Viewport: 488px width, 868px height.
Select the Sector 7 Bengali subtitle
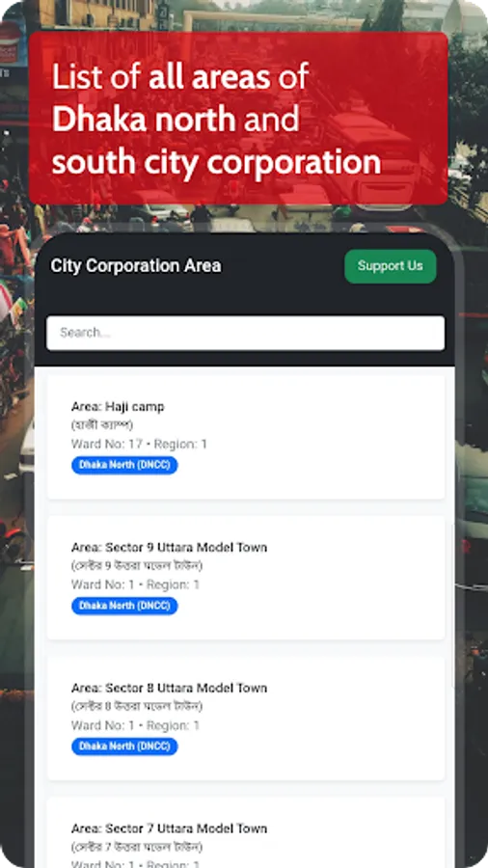pyautogui.click(x=137, y=847)
